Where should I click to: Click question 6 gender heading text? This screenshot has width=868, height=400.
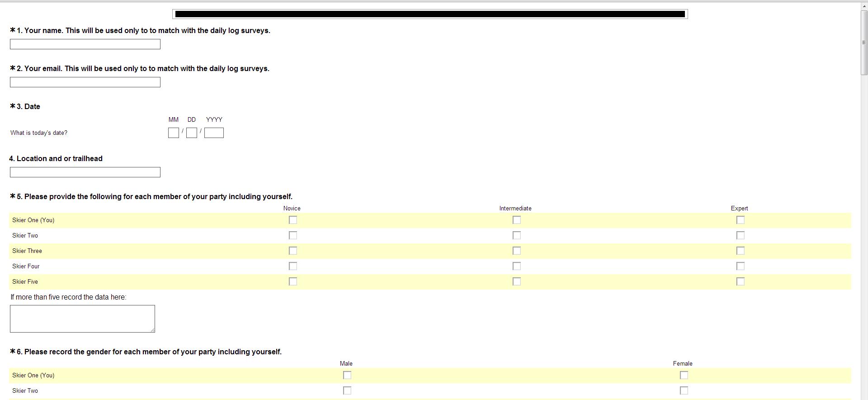(149, 352)
